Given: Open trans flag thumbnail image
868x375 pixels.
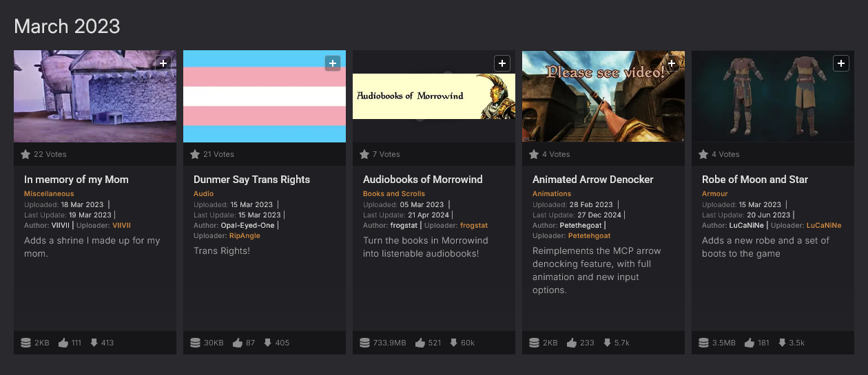Looking at the screenshot, I should coord(265,96).
